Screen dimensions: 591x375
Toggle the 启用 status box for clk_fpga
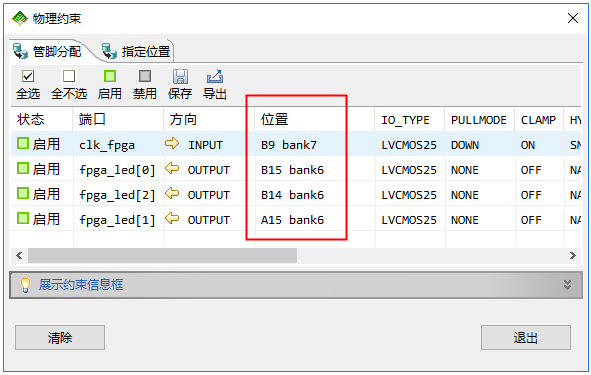click(23, 143)
